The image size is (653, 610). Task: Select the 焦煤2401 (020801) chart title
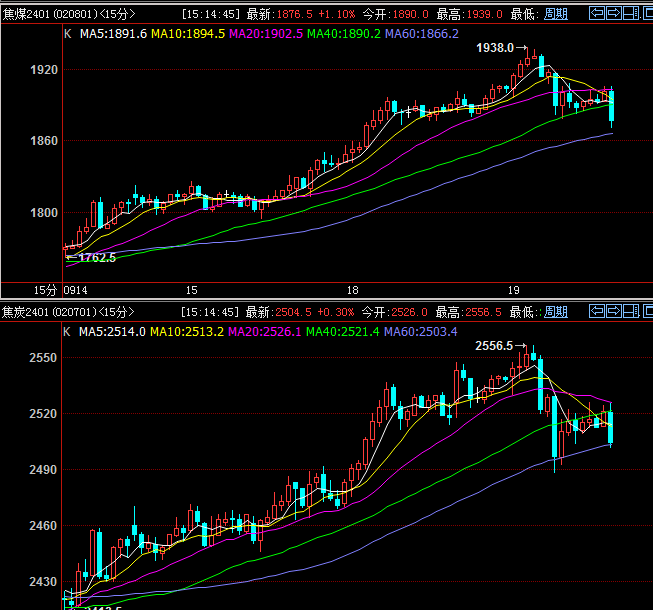[50, 14]
